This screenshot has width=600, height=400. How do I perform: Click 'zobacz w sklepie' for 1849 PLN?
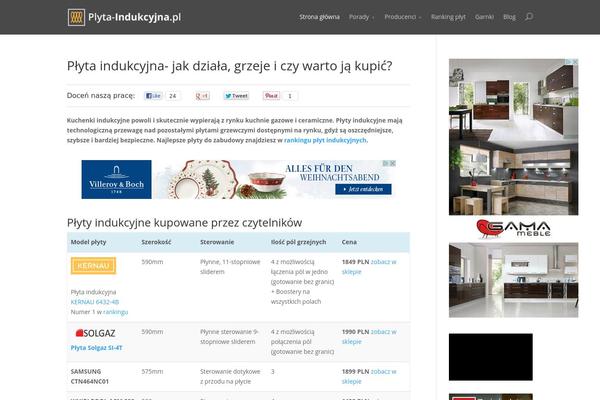pos(369,267)
